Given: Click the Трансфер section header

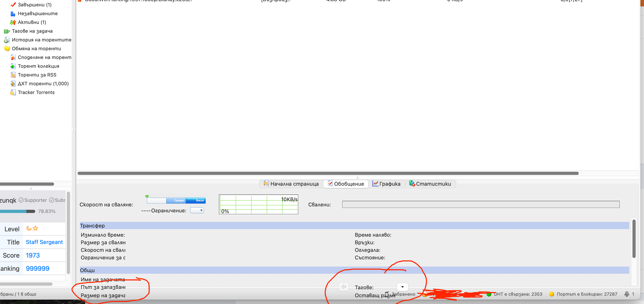Looking at the screenshot, I should click(354, 226).
